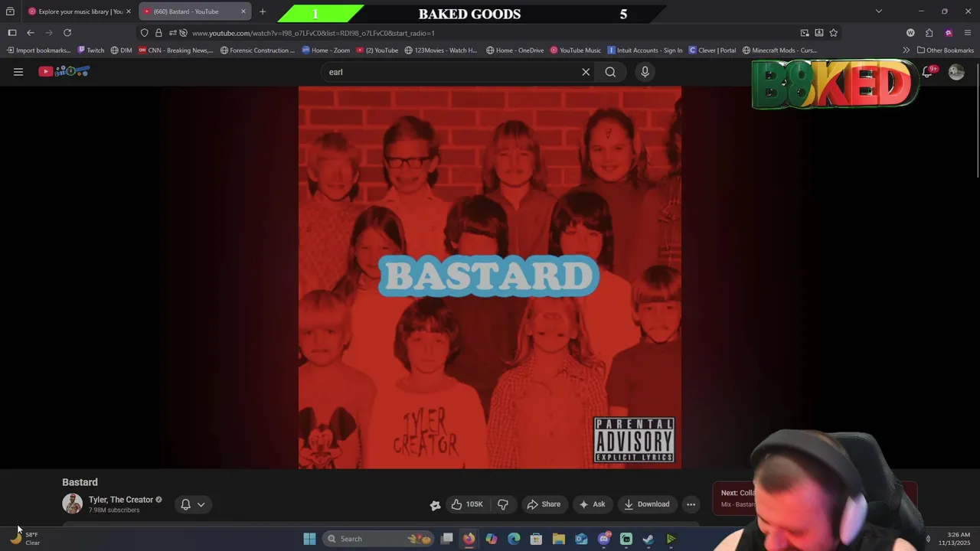Open Firefox View tab overview icon

point(10,11)
